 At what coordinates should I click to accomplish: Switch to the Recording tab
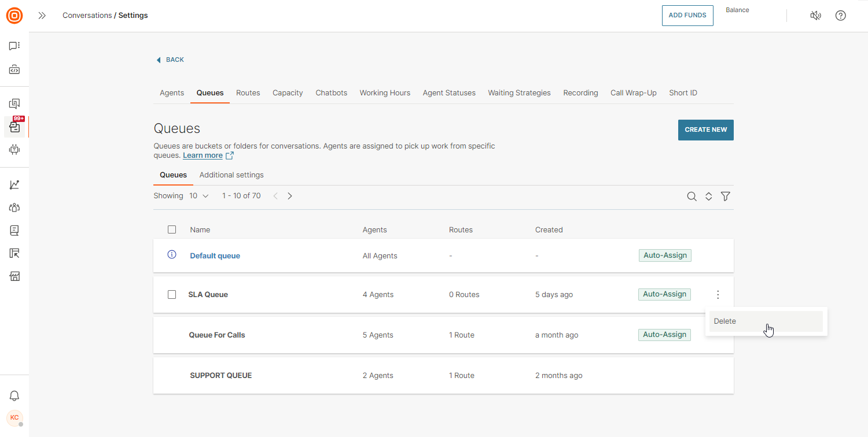pyautogui.click(x=580, y=92)
